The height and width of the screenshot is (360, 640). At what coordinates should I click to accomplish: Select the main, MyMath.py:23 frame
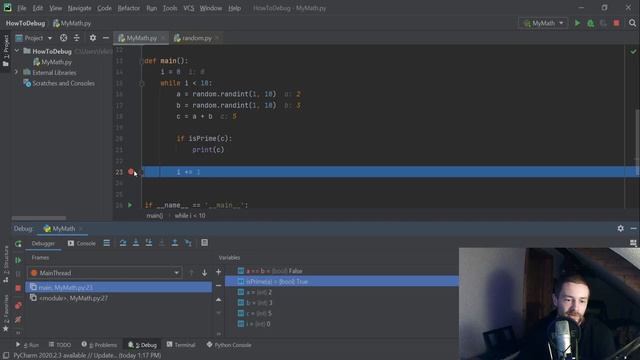[118, 287]
